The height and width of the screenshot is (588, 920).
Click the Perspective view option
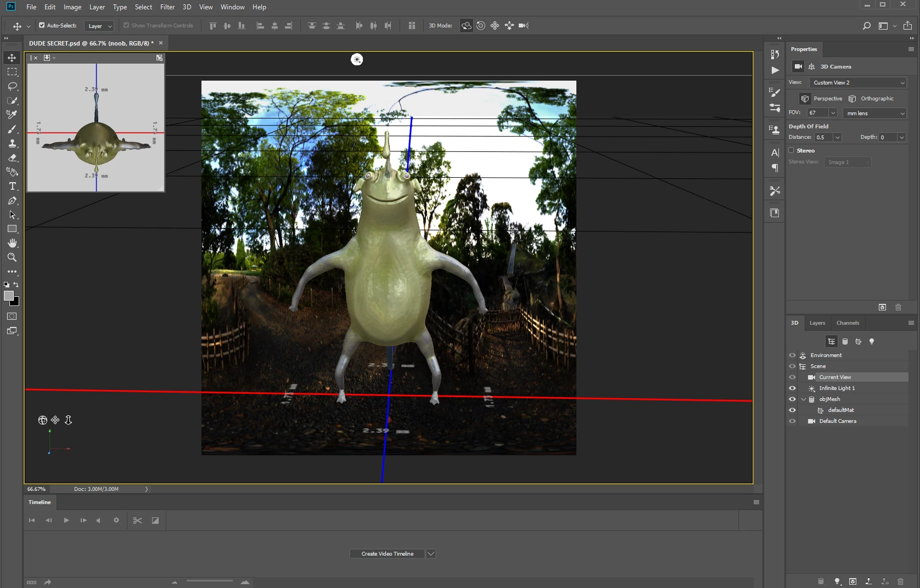[828, 99]
